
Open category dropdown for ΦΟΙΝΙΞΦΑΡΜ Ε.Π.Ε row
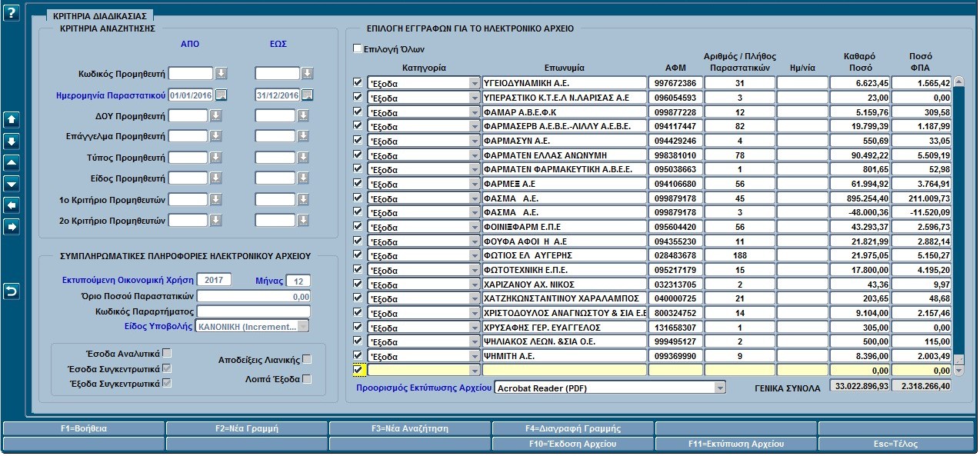click(x=475, y=227)
